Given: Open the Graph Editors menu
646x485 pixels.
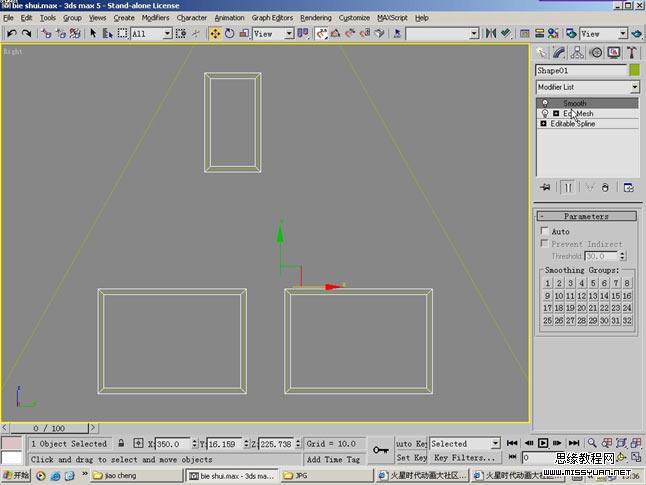Looking at the screenshot, I should [x=272, y=18].
